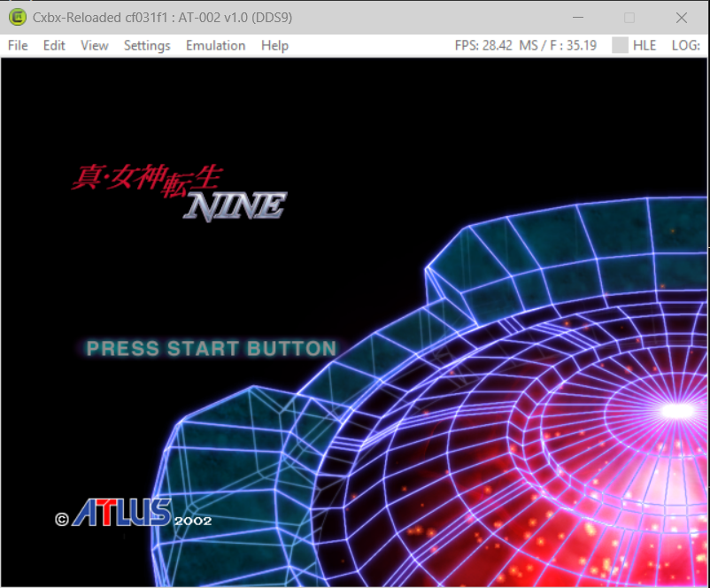Close the Cxbx-Reloaded window
710x588 pixels.
point(681,17)
